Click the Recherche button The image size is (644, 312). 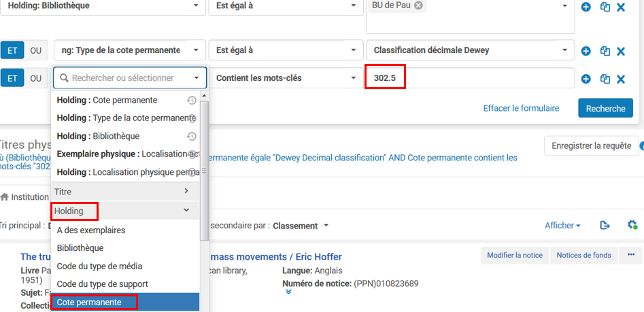tap(605, 108)
